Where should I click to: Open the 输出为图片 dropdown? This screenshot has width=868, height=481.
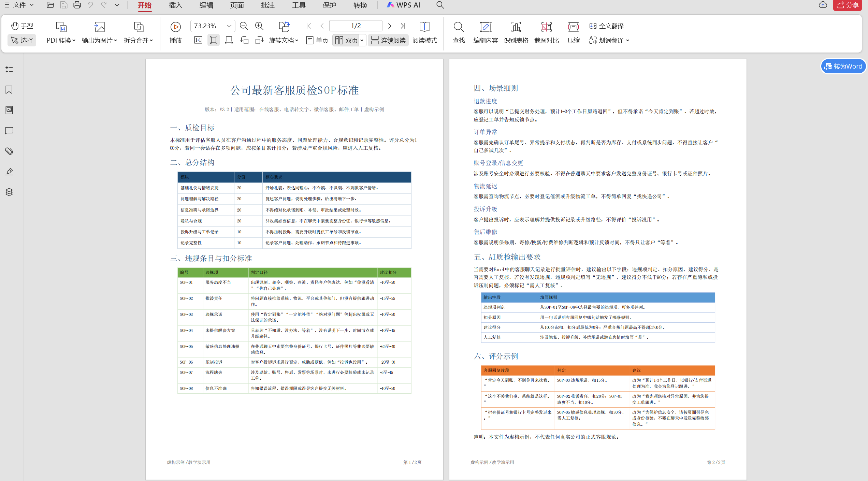click(x=99, y=33)
